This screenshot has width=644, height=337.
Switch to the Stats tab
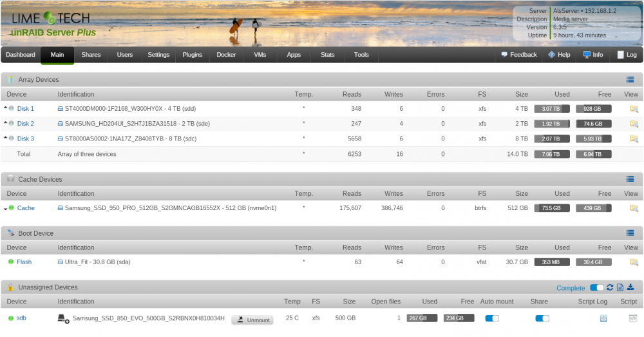tap(327, 55)
